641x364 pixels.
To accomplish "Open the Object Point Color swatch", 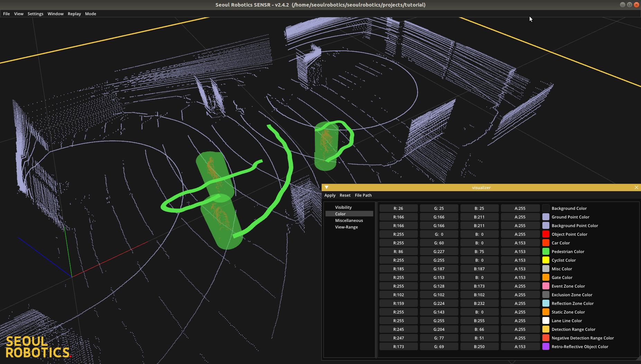I will point(546,234).
